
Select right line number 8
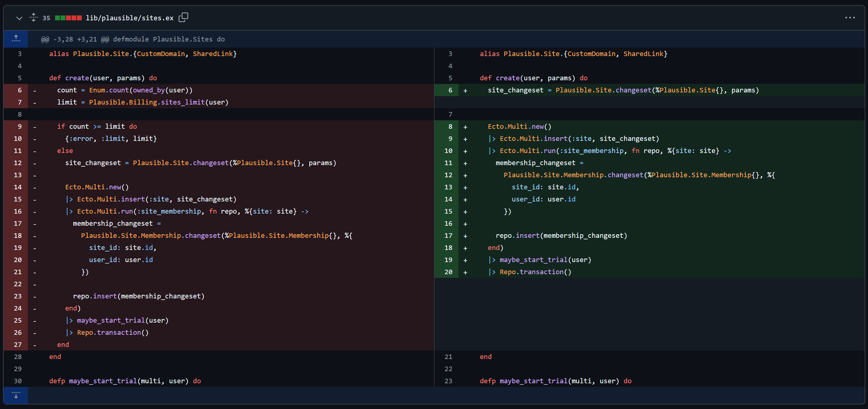click(x=446, y=126)
